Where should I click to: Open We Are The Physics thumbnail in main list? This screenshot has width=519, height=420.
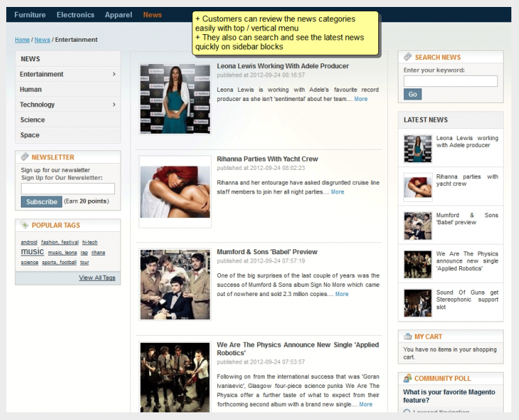click(x=175, y=378)
